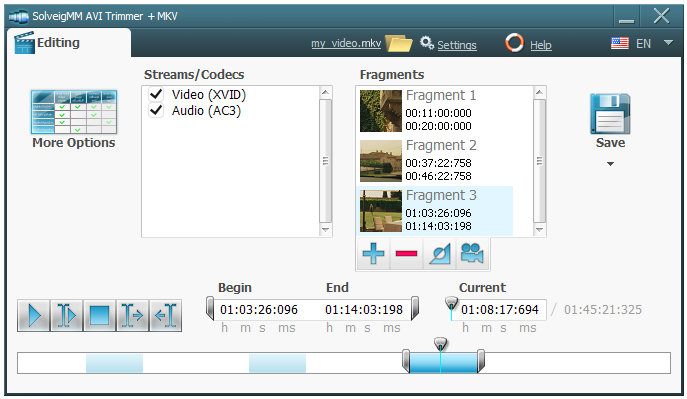Click the play selected fragment icon

(67, 315)
